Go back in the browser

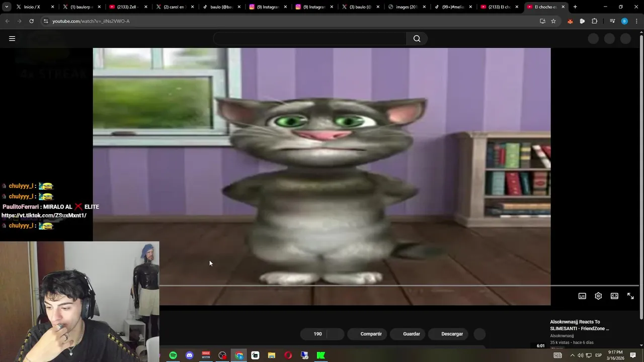7,21
